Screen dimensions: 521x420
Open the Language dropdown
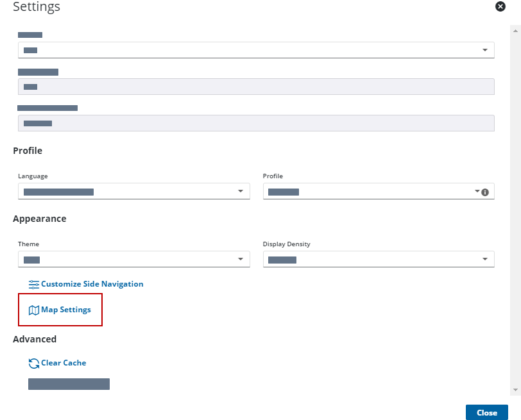pyautogui.click(x=133, y=191)
